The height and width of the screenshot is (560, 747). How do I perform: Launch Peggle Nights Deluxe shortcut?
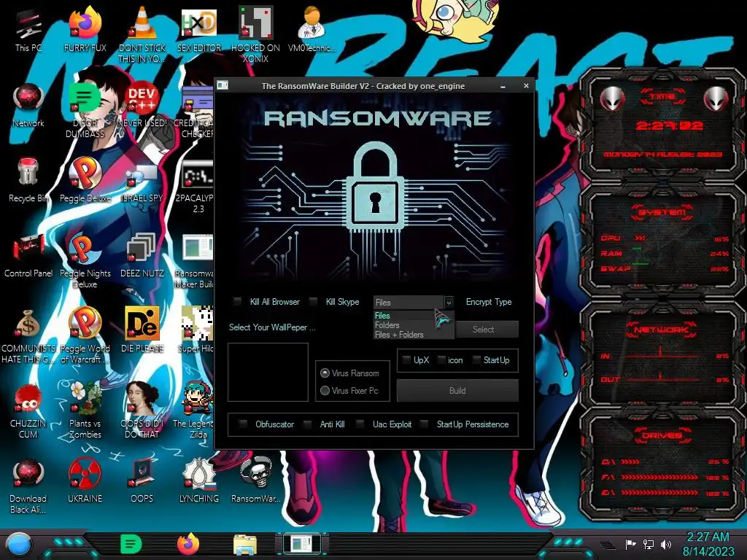click(85, 261)
